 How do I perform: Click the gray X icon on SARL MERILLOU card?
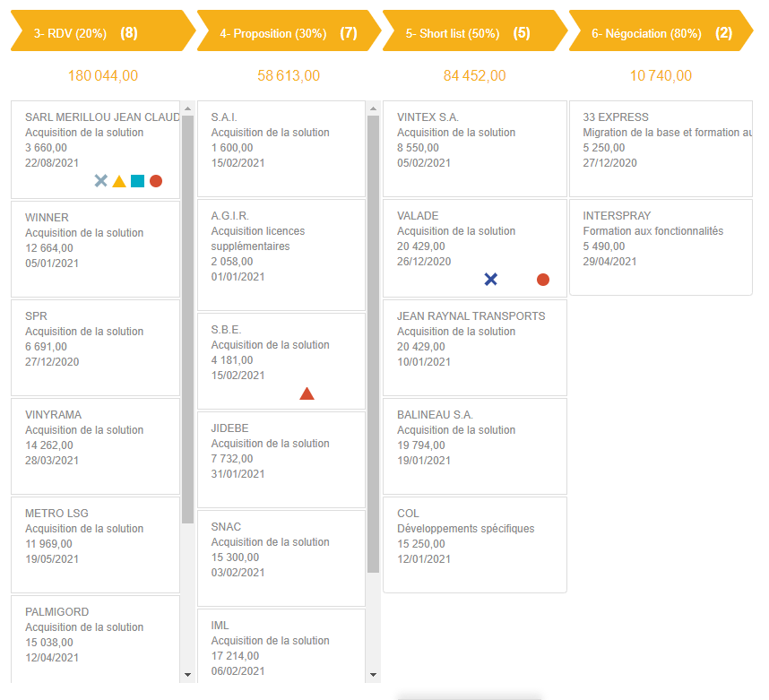click(x=99, y=180)
